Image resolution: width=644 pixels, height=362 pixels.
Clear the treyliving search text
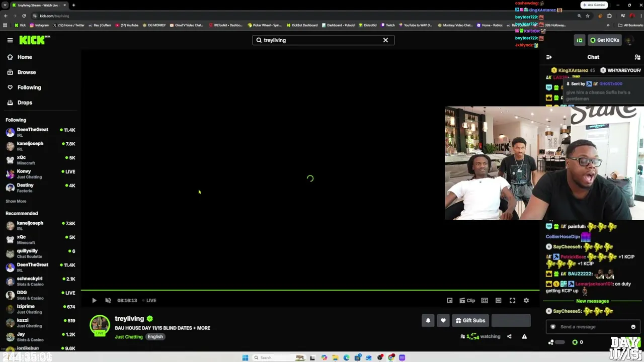(x=385, y=40)
